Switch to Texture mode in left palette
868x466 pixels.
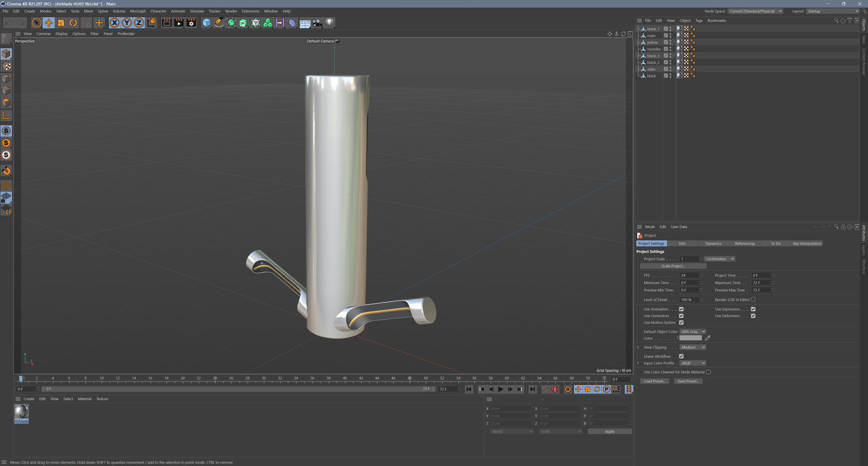tap(6, 66)
